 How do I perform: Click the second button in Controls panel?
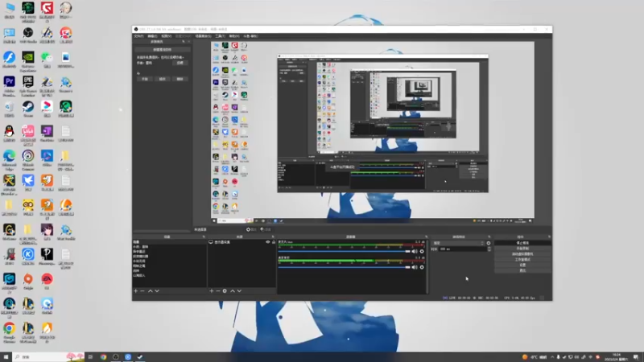point(522,249)
